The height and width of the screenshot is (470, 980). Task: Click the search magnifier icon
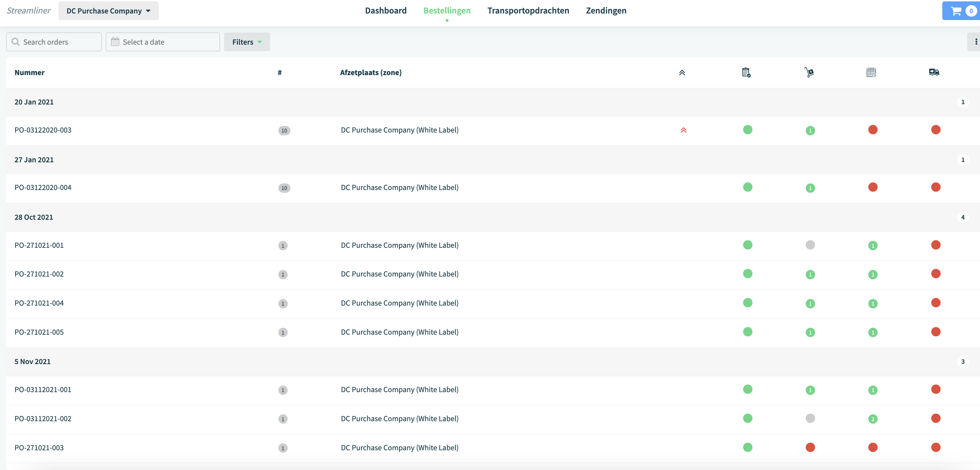pyautogui.click(x=16, y=42)
